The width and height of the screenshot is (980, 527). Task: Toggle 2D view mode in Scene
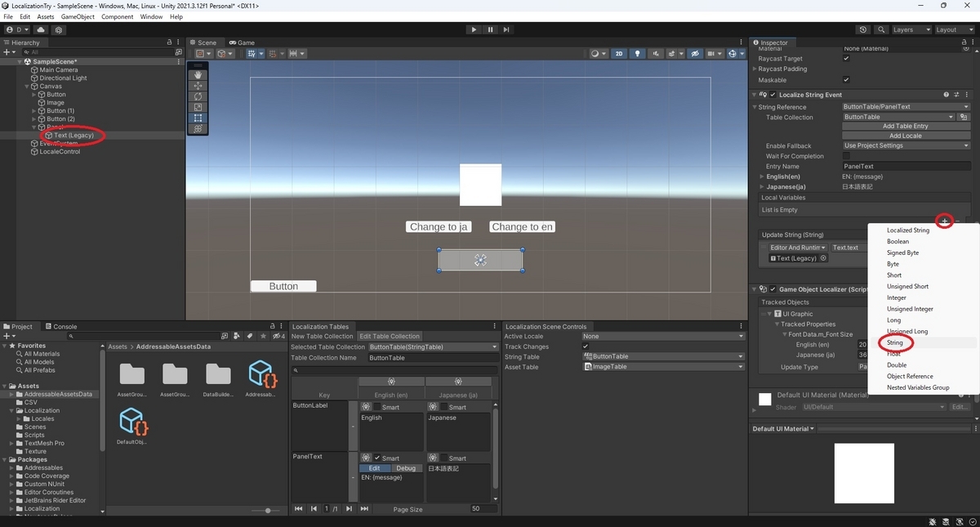tap(619, 54)
